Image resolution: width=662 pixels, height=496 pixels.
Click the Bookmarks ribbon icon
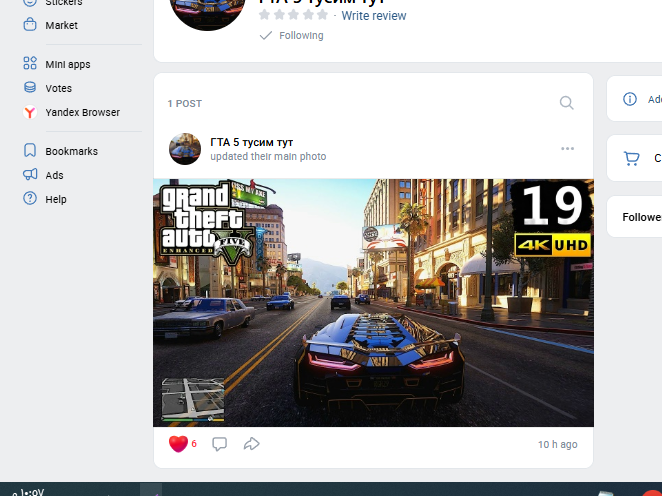[x=30, y=150]
